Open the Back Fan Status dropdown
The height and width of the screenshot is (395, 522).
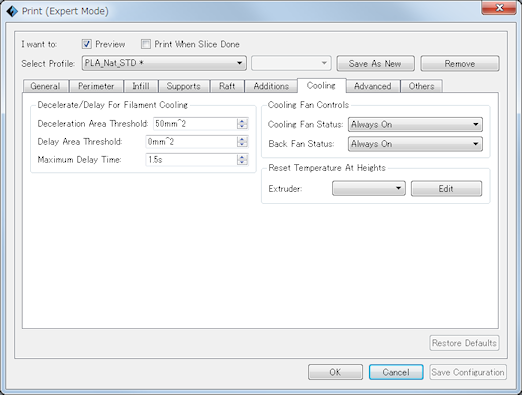pyautogui.click(x=415, y=144)
